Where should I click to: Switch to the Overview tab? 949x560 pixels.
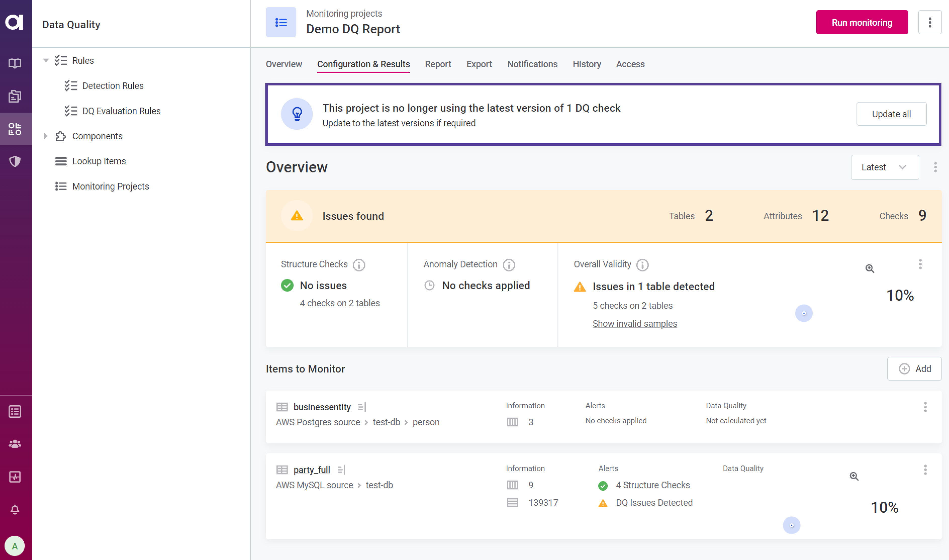click(284, 64)
